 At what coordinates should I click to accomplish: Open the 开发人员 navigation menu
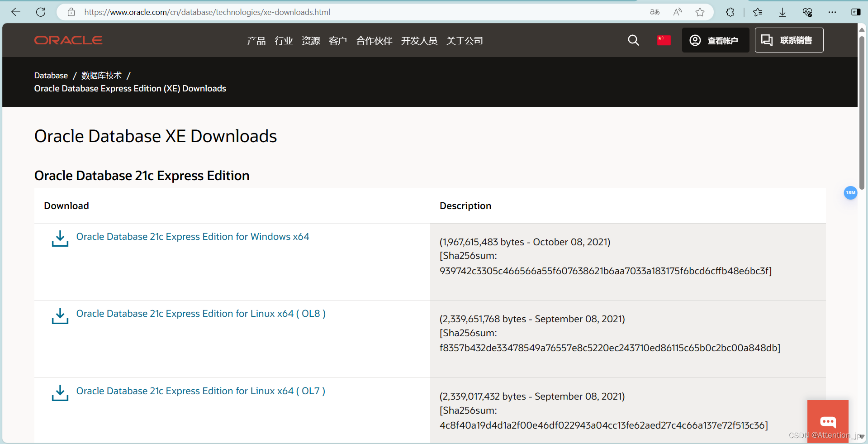pos(419,41)
